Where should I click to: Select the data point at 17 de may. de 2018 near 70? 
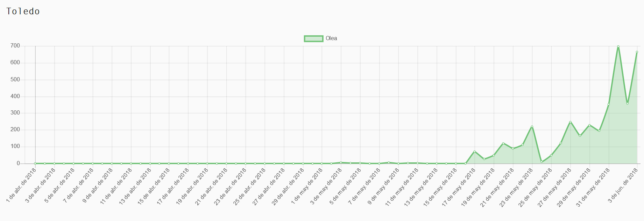point(475,152)
